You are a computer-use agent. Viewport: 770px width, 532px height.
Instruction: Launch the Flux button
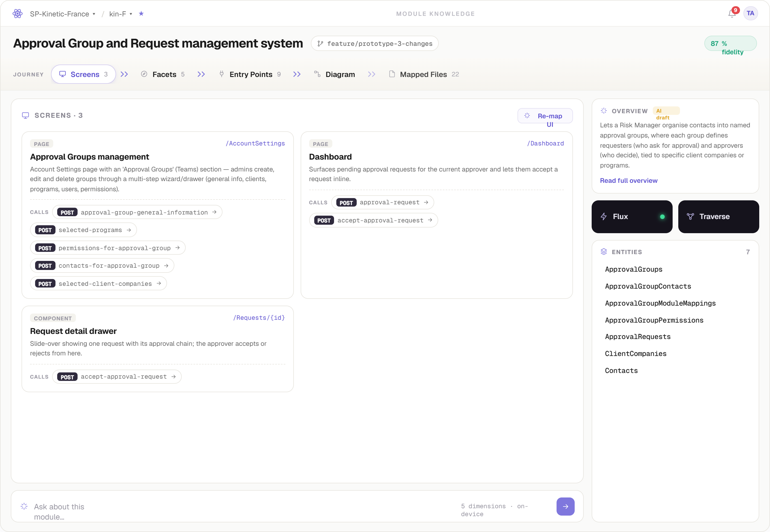632,217
